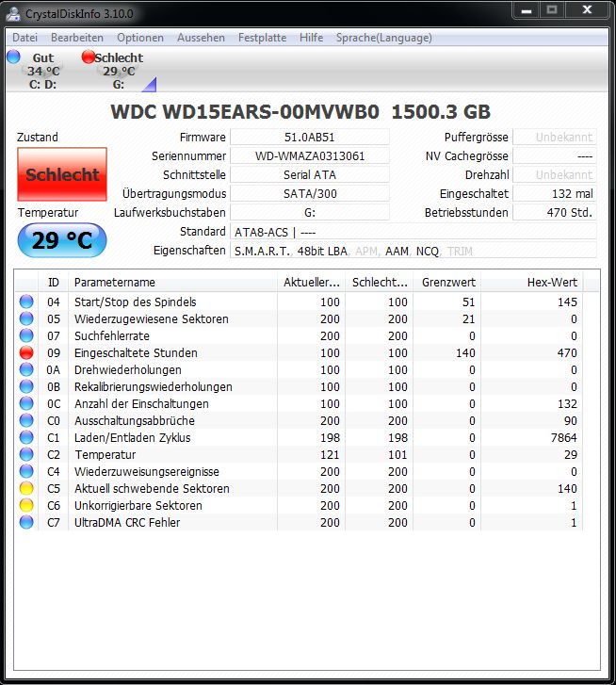Image resolution: width=616 pixels, height=685 pixels.
Task: Select the Aktuell schwebende Sektoren row text
Action: pos(152,488)
